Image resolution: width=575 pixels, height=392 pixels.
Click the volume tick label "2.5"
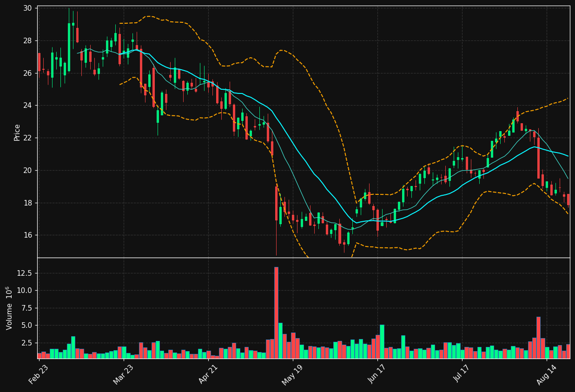[27, 343]
